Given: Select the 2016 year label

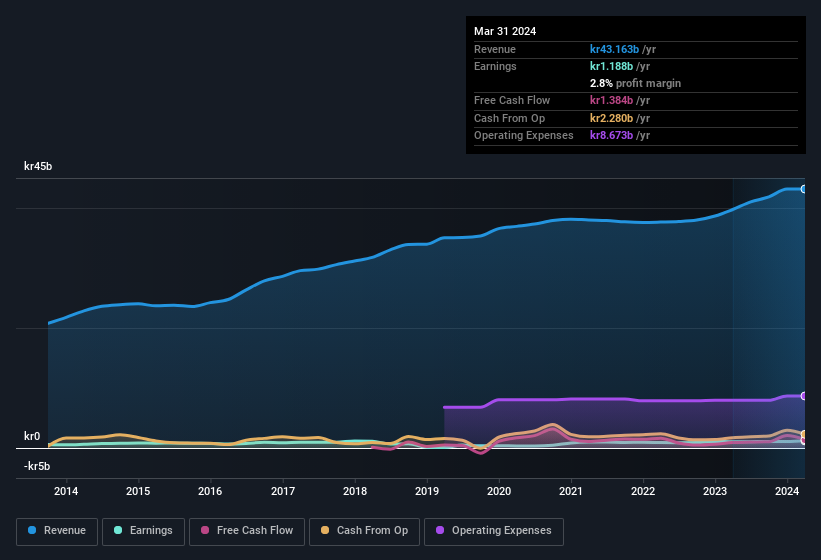Looking at the screenshot, I should 210,491.
